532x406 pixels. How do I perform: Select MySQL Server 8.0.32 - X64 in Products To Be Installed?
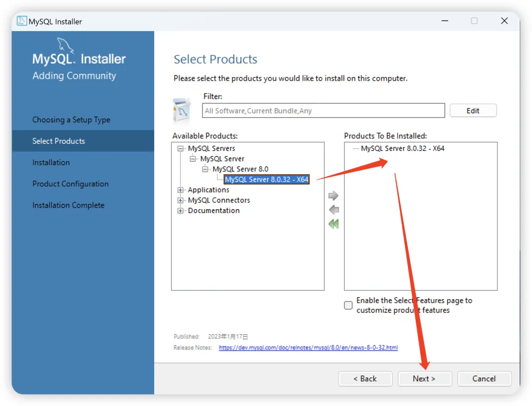click(402, 149)
